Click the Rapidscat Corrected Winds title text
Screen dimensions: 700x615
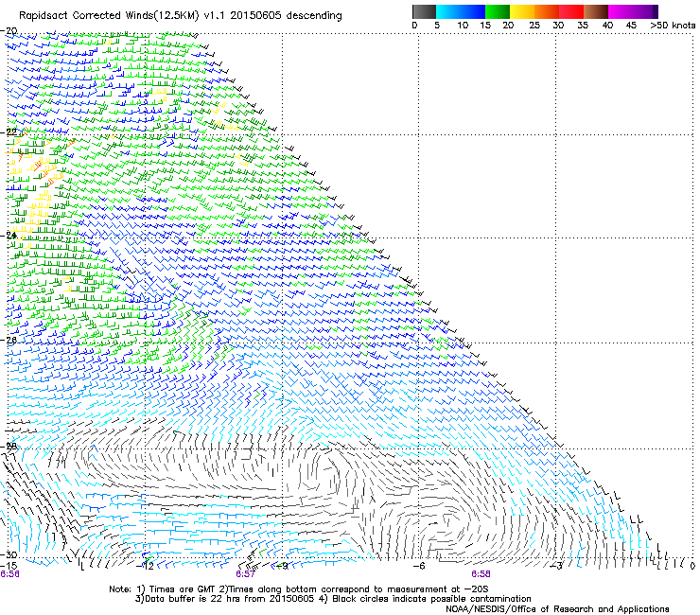point(181,16)
